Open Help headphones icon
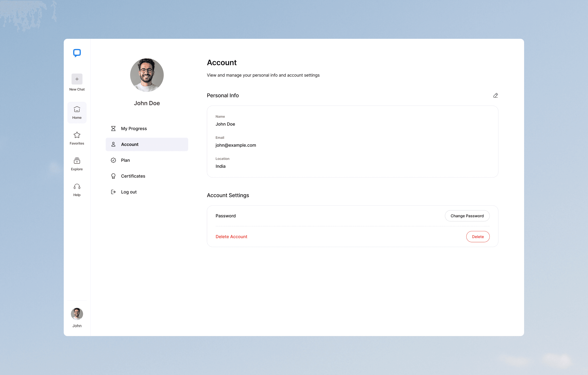 click(x=77, y=187)
